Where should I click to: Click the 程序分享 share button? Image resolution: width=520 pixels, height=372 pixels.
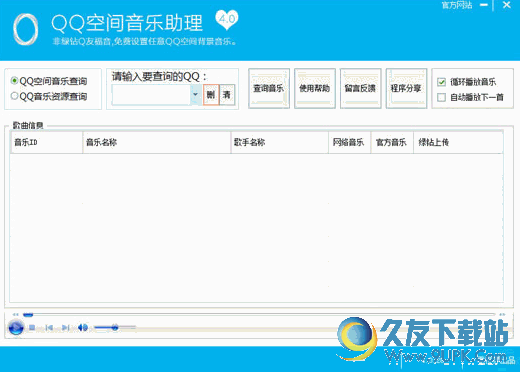tap(406, 88)
